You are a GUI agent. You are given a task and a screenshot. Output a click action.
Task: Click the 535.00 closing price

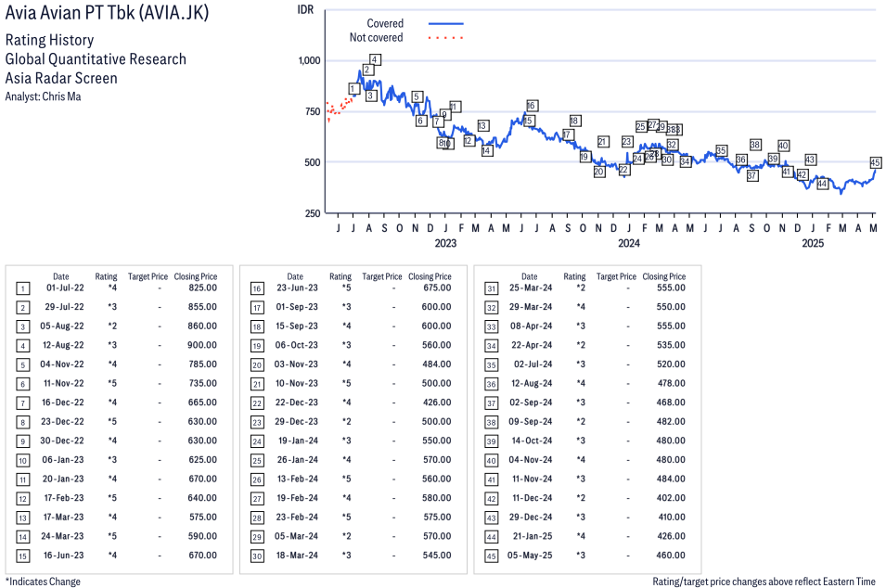coord(672,345)
